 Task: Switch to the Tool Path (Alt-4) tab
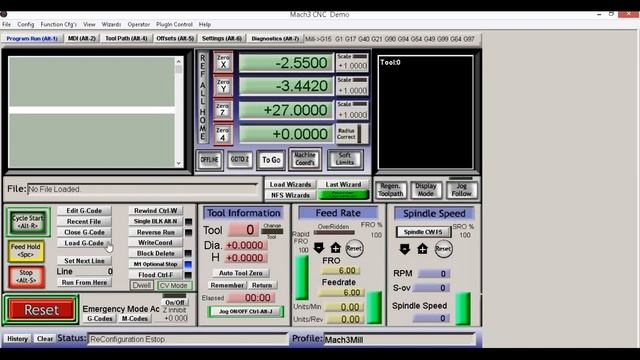[126, 38]
